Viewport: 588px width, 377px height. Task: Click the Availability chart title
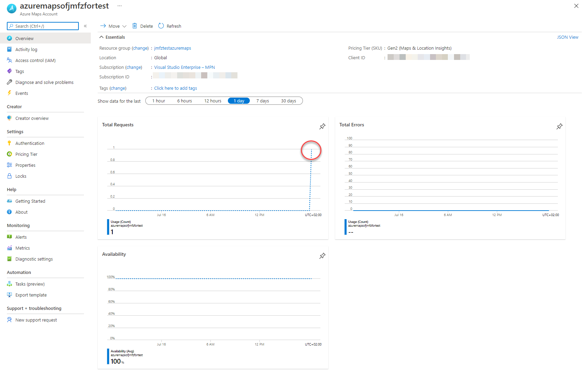(114, 254)
